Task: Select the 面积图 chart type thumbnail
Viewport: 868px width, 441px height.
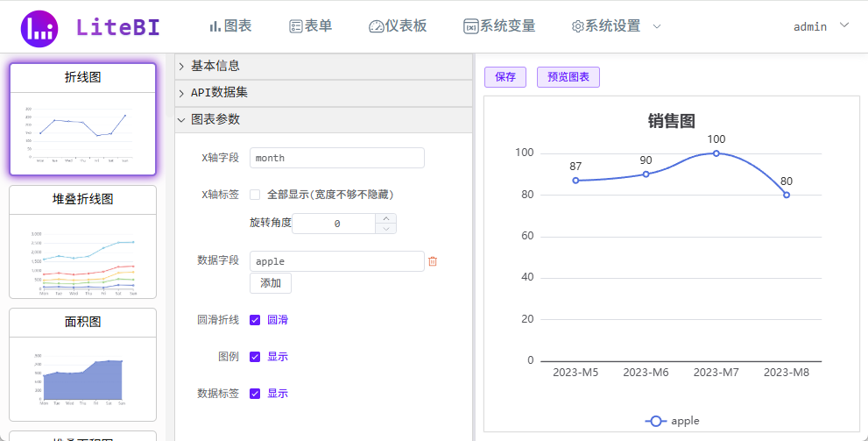Action: 83,365
